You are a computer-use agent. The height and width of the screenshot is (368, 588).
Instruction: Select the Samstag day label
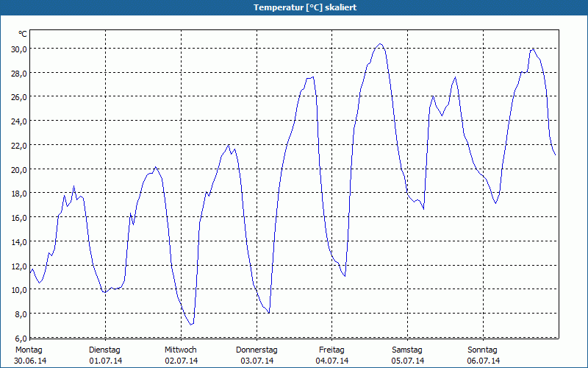pyautogui.click(x=407, y=350)
